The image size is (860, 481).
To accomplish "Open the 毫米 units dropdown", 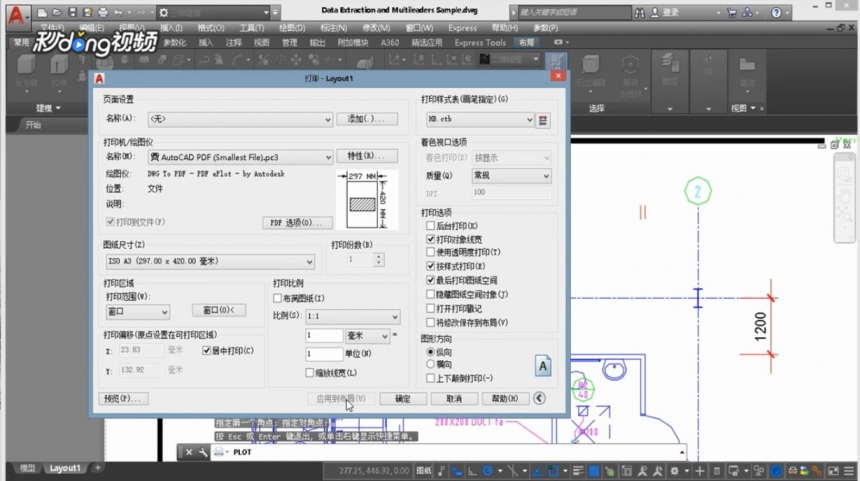I will click(x=367, y=336).
